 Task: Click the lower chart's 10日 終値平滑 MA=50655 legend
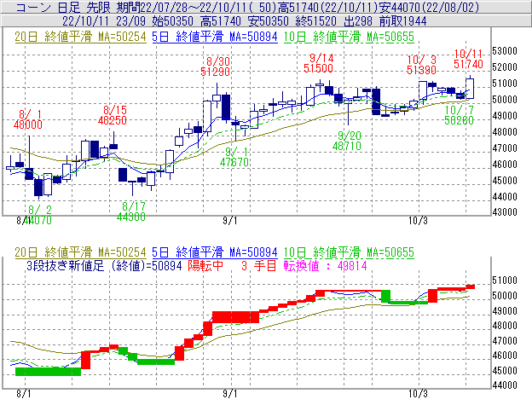click(349, 252)
